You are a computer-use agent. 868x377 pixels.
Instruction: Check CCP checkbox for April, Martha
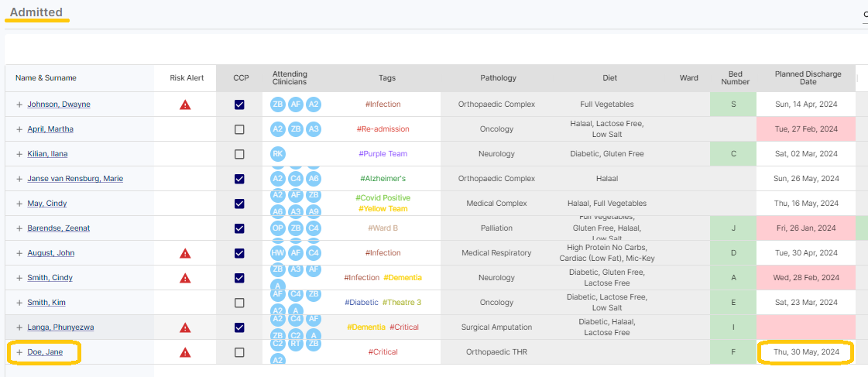coord(239,129)
